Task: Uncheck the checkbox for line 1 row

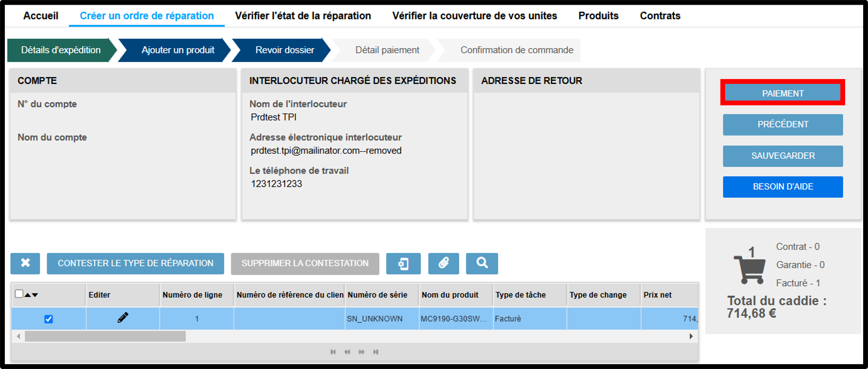Action: point(48,319)
